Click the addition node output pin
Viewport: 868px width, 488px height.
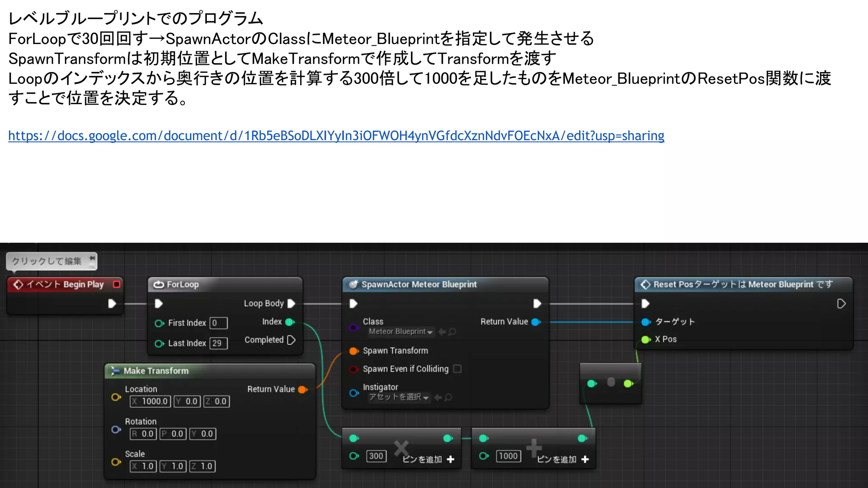(x=583, y=438)
